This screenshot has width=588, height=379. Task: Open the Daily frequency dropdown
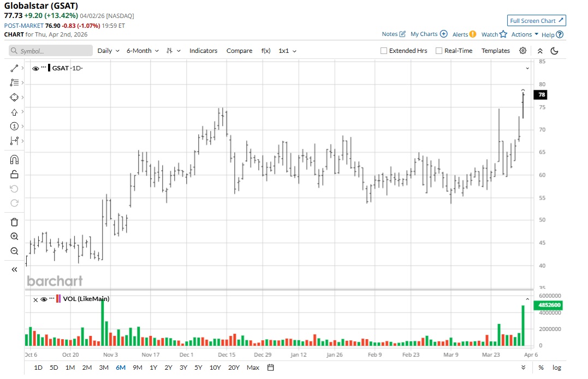click(x=109, y=51)
